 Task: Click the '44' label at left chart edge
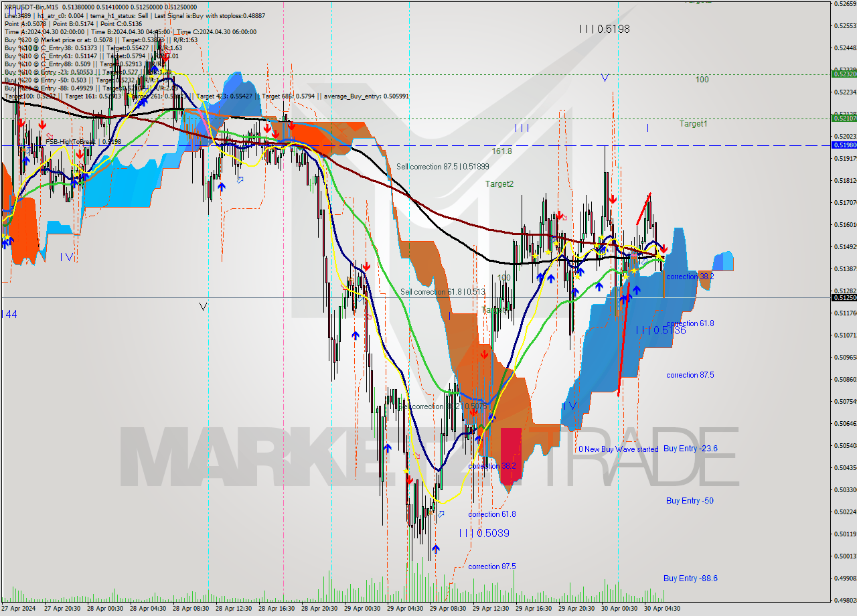(x=11, y=313)
